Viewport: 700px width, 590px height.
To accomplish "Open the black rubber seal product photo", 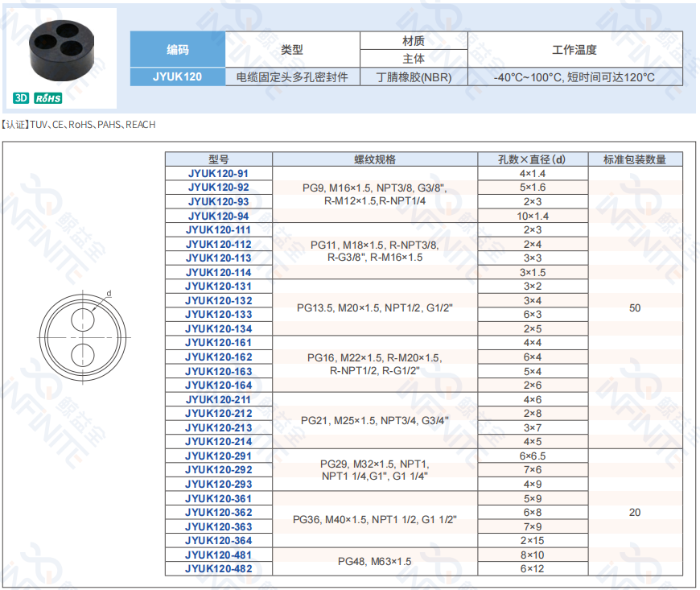I will (x=62, y=52).
